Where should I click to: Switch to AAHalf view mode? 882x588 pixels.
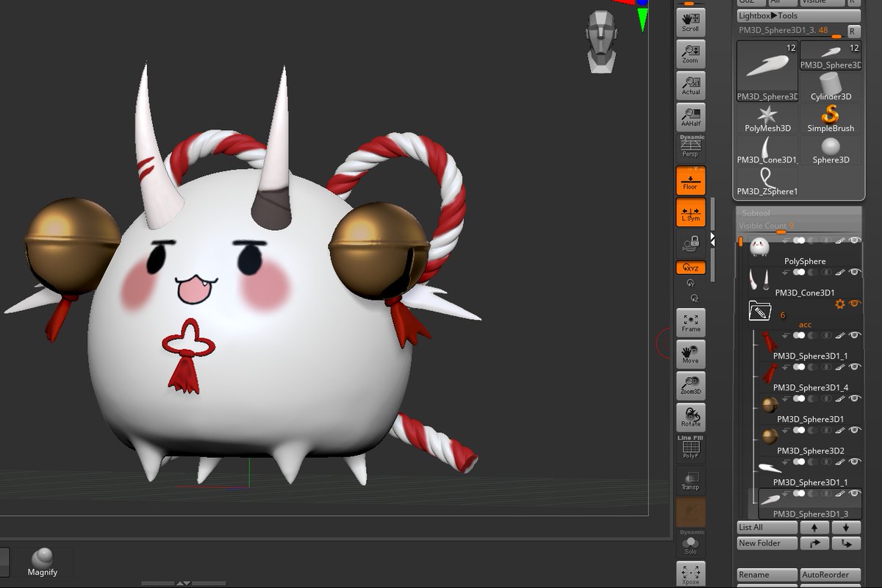click(691, 117)
